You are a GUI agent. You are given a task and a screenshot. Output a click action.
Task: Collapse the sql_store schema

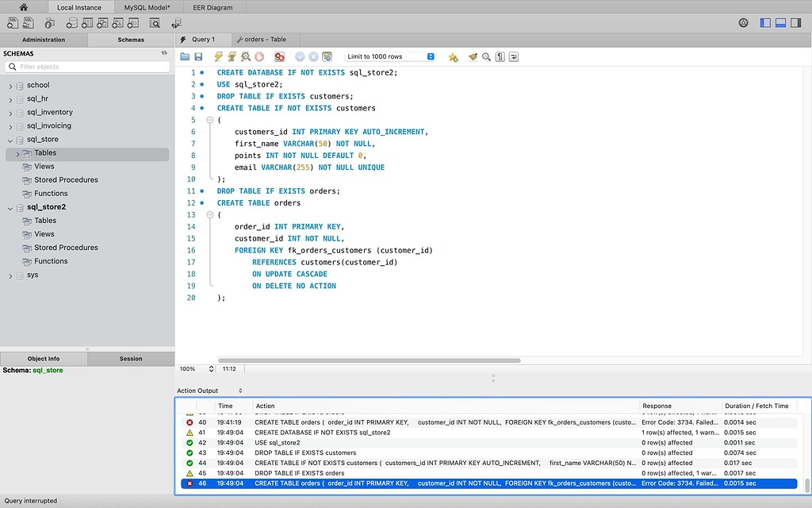(10, 139)
